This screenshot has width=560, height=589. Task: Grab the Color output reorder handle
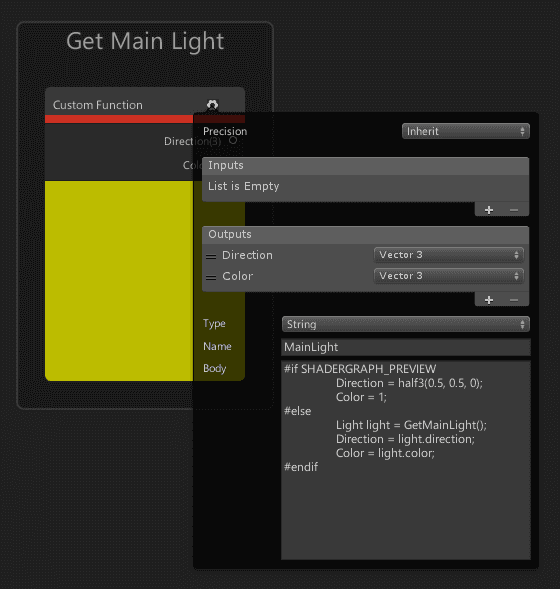click(211, 278)
